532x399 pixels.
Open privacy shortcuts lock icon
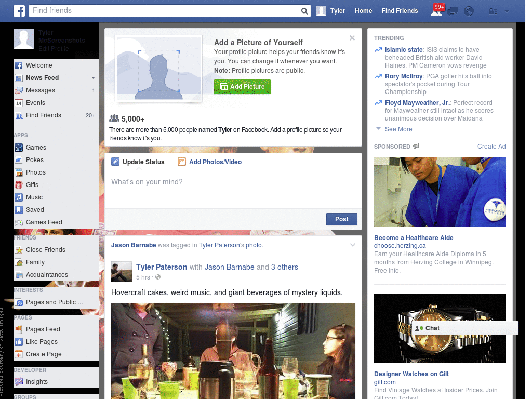(x=493, y=11)
